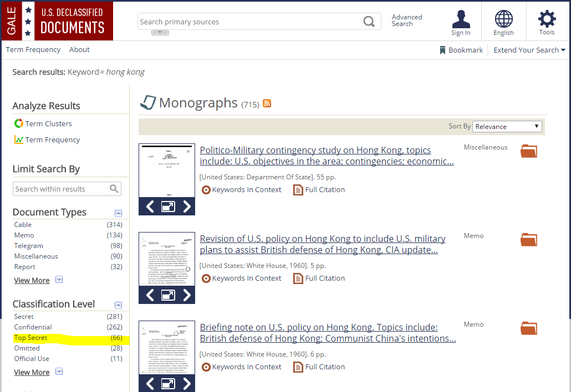Expand Briefing note thumbnail view
The height and width of the screenshot is (392, 571).
pyautogui.click(x=168, y=384)
